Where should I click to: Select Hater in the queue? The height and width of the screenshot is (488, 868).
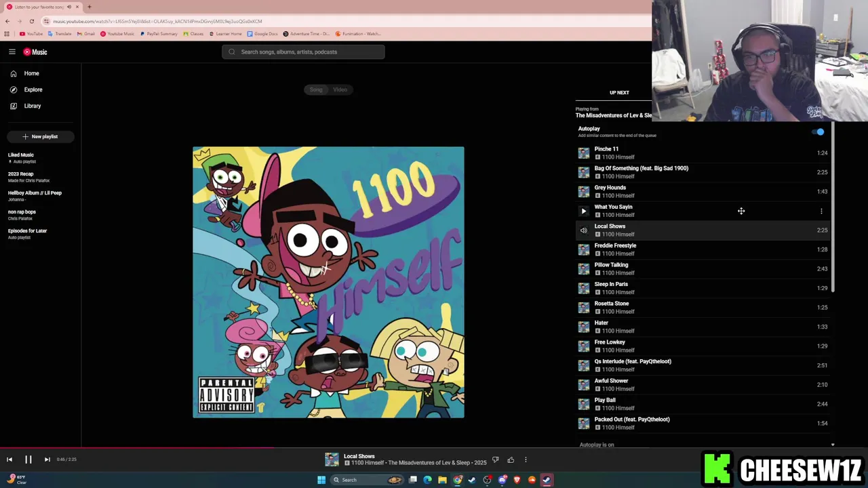[703, 327]
